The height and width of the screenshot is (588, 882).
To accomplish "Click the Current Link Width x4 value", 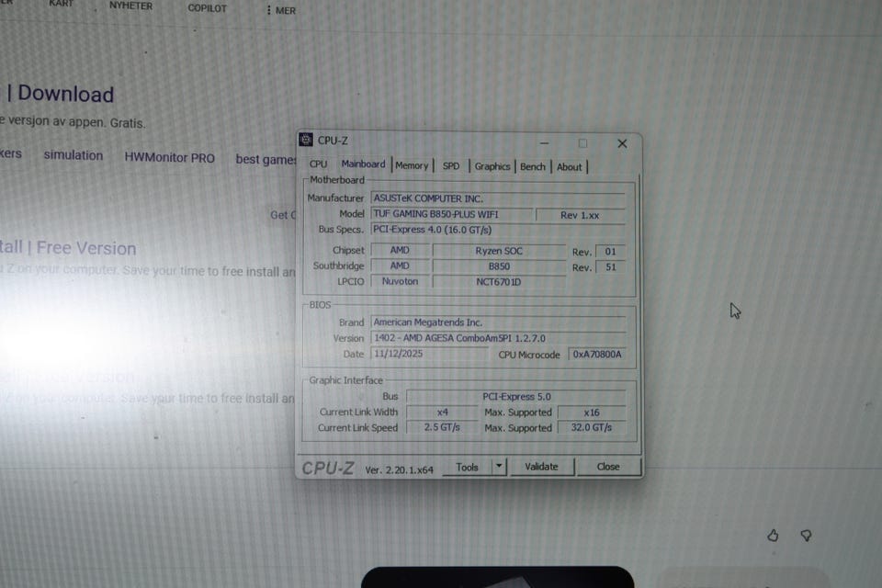I will (442, 412).
